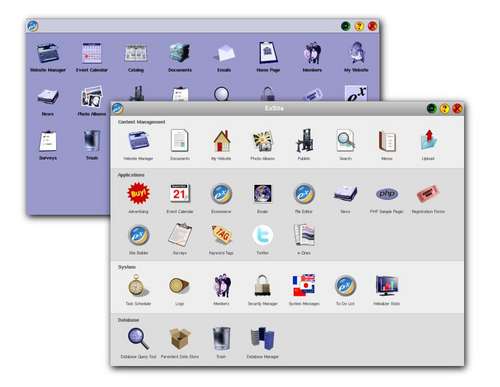500x387 pixels.
Task: Open Members under the System section
Action: [222, 286]
